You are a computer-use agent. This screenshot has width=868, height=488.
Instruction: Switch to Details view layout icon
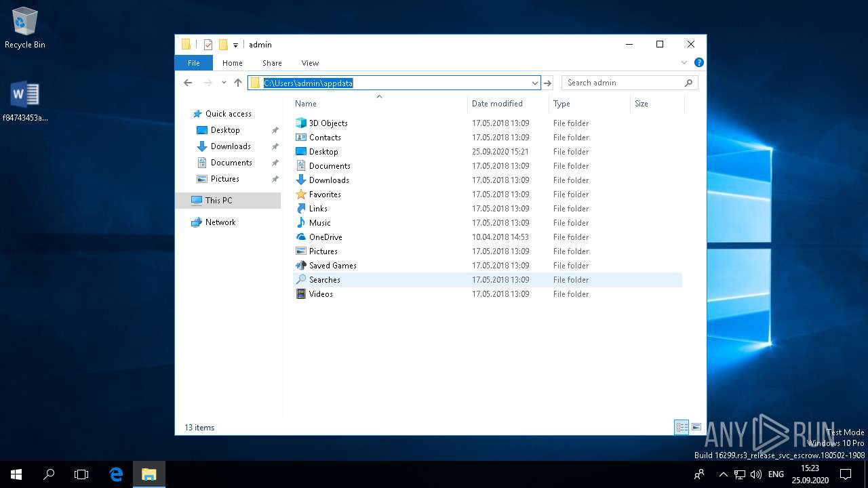pyautogui.click(x=682, y=427)
